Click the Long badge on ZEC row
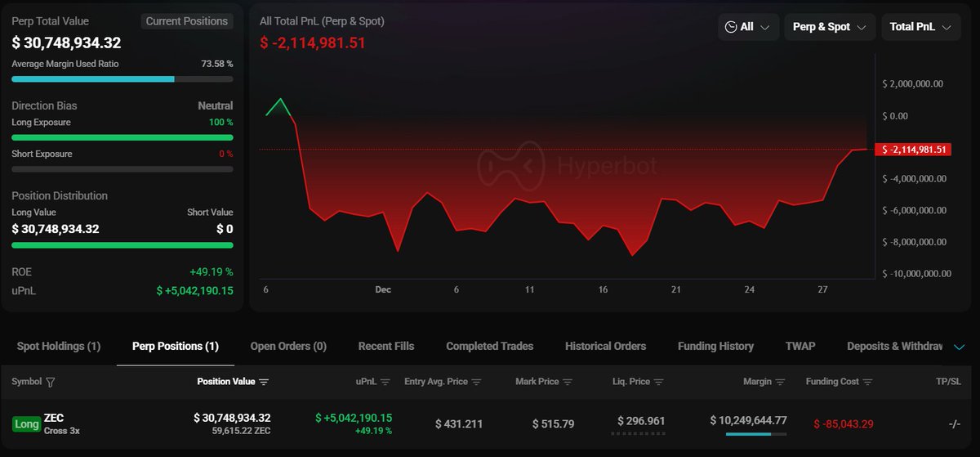Image resolution: width=980 pixels, height=457 pixels. pos(26,423)
